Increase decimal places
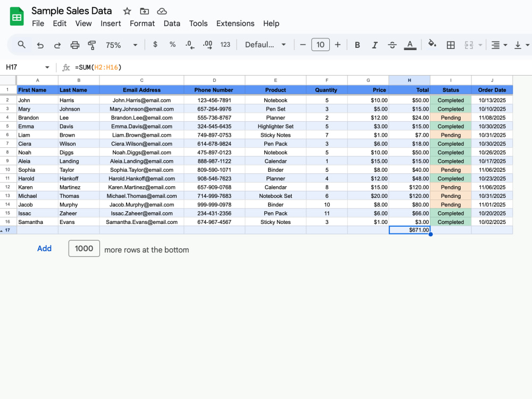This screenshot has height=399, width=532. [207, 45]
